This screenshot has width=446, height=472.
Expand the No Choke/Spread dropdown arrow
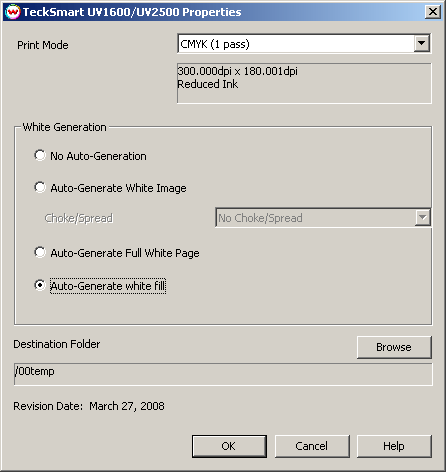click(x=422, y=218)
